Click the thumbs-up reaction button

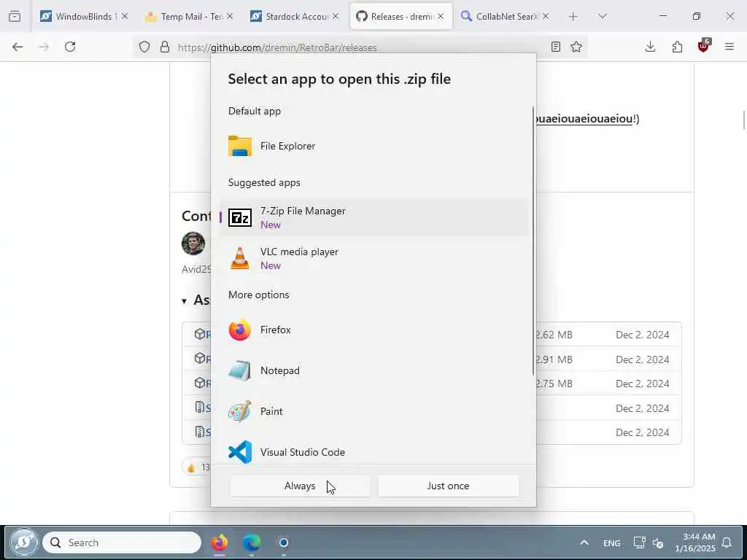coord(197,467)
